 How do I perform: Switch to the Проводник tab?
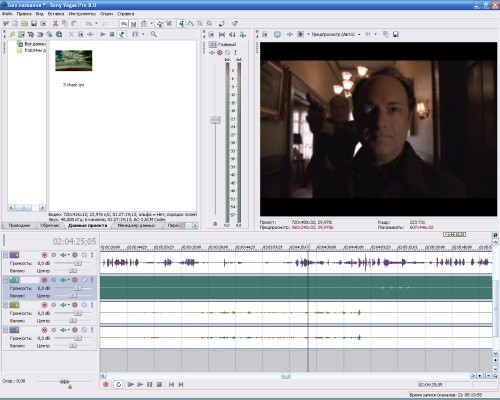pos(19,226)
